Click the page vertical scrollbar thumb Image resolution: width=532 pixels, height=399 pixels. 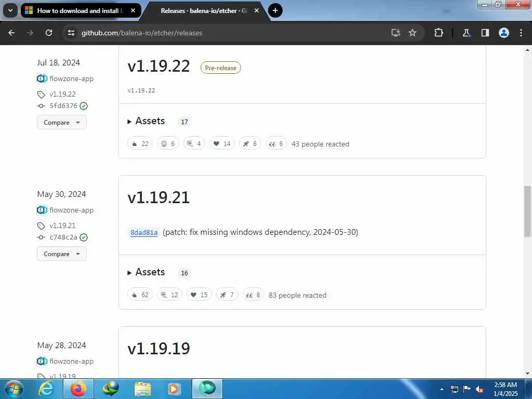click(x=528, y=211)
